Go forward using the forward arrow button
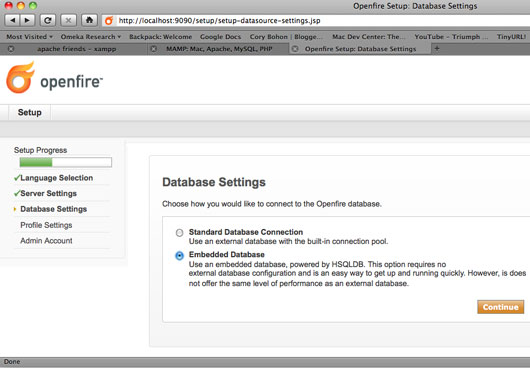Image resolution: width=530 pixels, height=368 pixels. pos(27,21)
